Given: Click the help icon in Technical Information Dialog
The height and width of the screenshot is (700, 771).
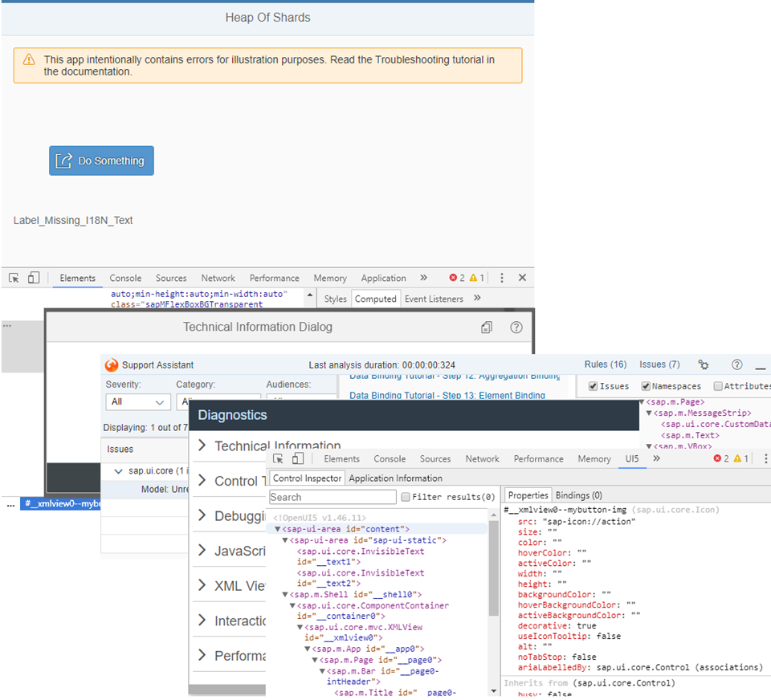Looking at the screenshot, I should click(x=516, y=328).
